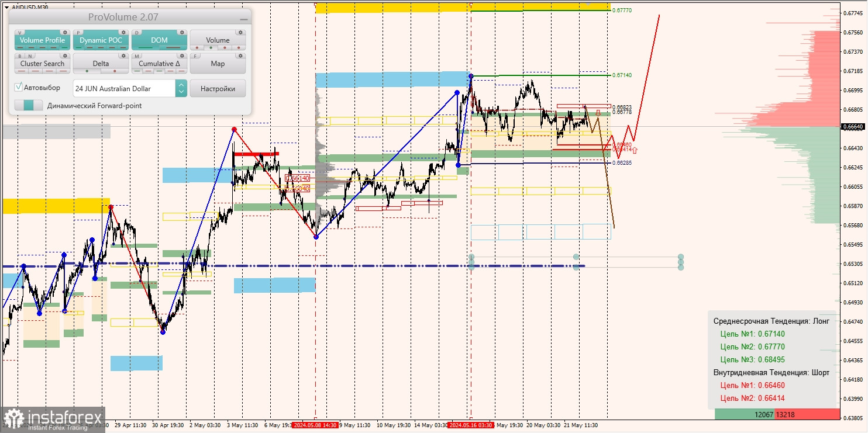Select the green segment under Dynamic POC

[78, 47]
